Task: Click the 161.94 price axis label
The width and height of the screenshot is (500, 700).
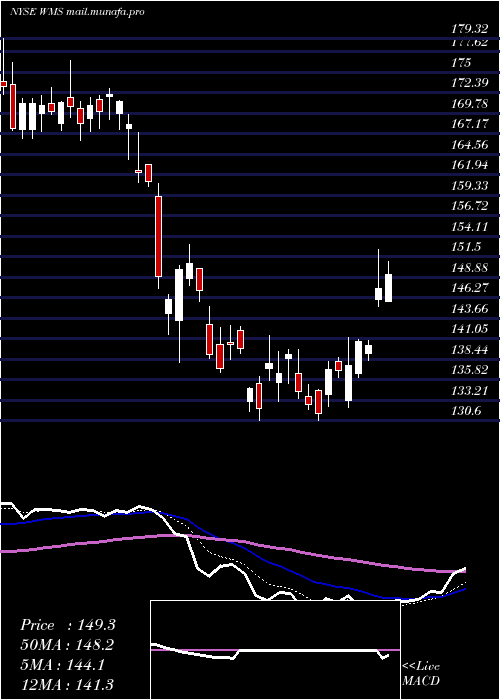Action: pos(469,165)
